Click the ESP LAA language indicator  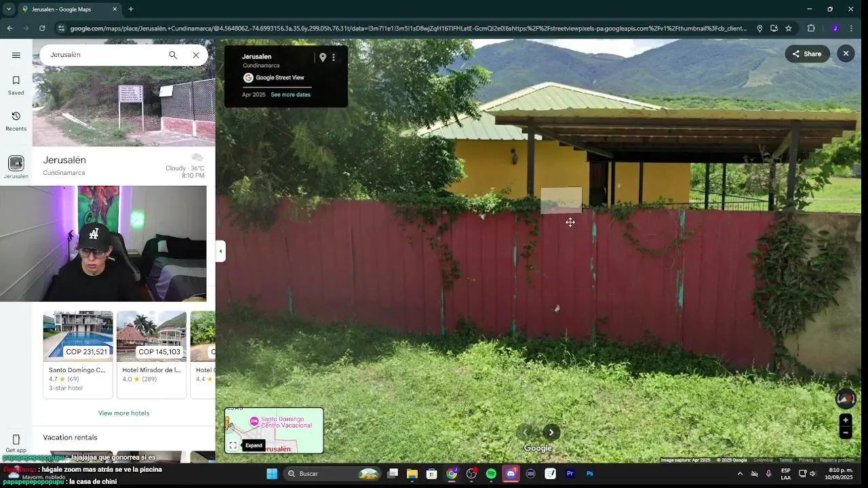pos(785,474)
